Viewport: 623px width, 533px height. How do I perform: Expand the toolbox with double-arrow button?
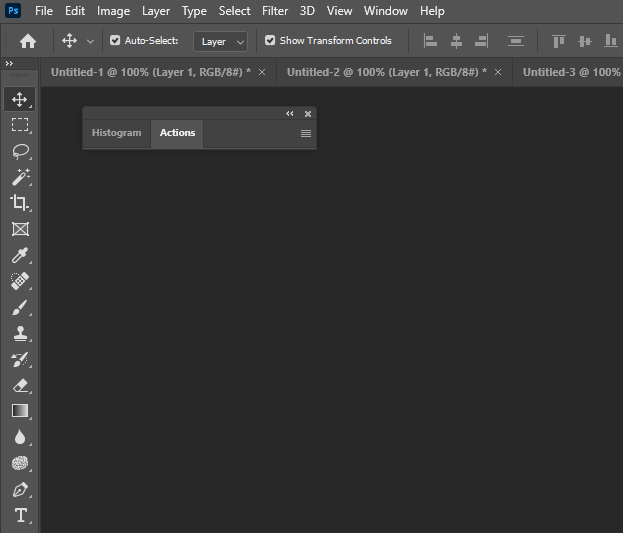9,64
